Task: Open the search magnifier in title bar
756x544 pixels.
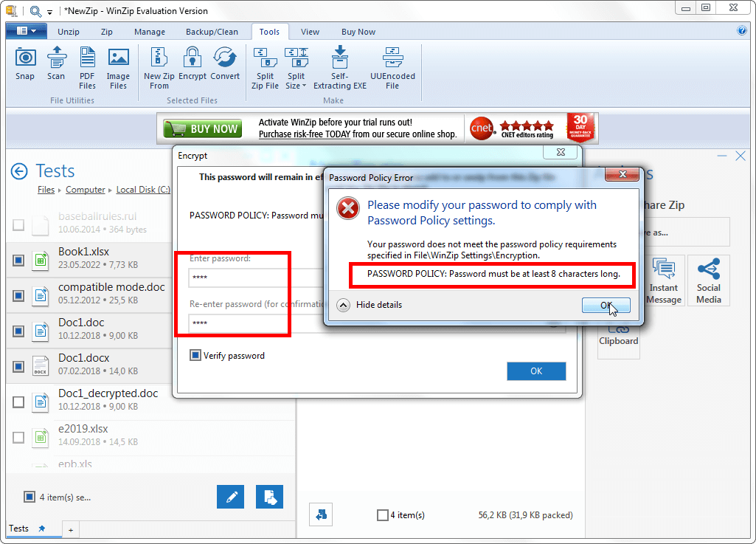Action: point(35,10)
